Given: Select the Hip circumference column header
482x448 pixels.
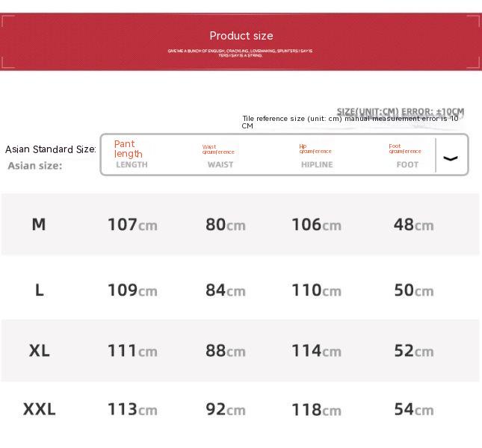Looking at the screenshot, I should [315, 149].
